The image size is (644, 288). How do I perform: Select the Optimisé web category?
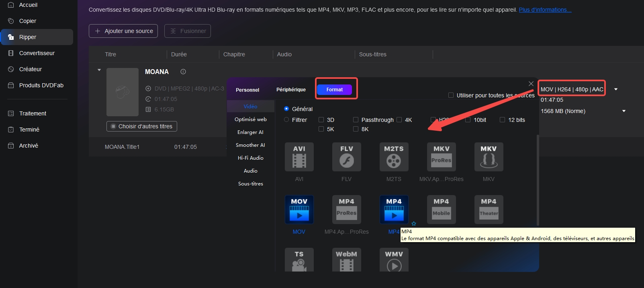pyautogui.click(x=251, y=119)
